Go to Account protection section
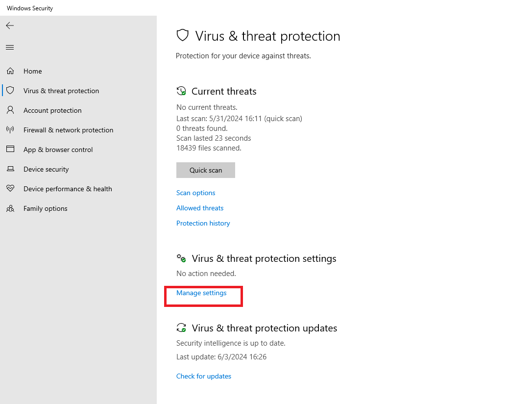This screenshot has width=532, height=404. (52, 110)
